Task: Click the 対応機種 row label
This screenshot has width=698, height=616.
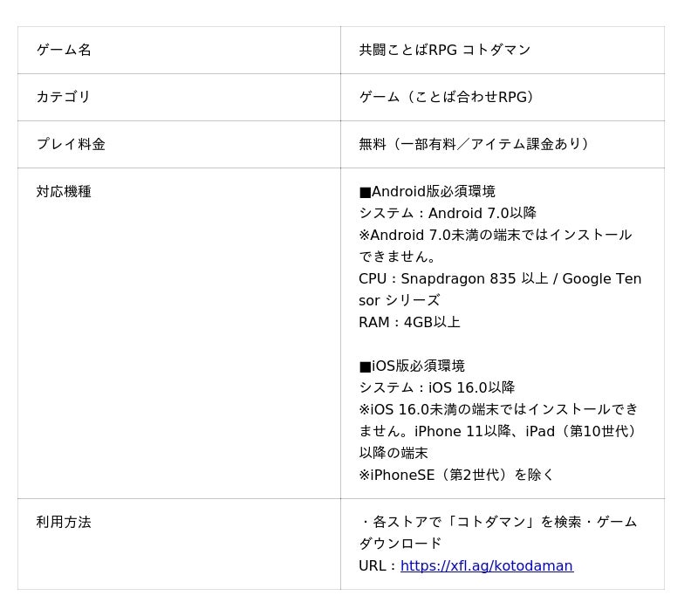Action: click(64, 191)
